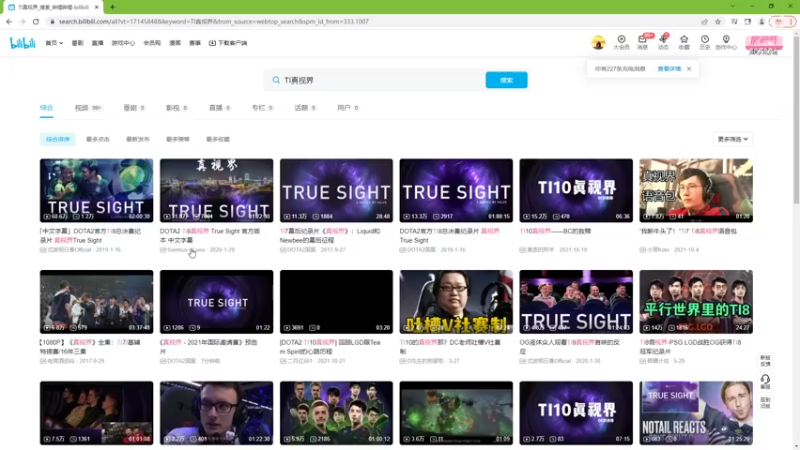The height and width of the screenshot is (450, 800).
Task: Open the 收藏 favorites star icon
Action: click(x=684, y=42)
